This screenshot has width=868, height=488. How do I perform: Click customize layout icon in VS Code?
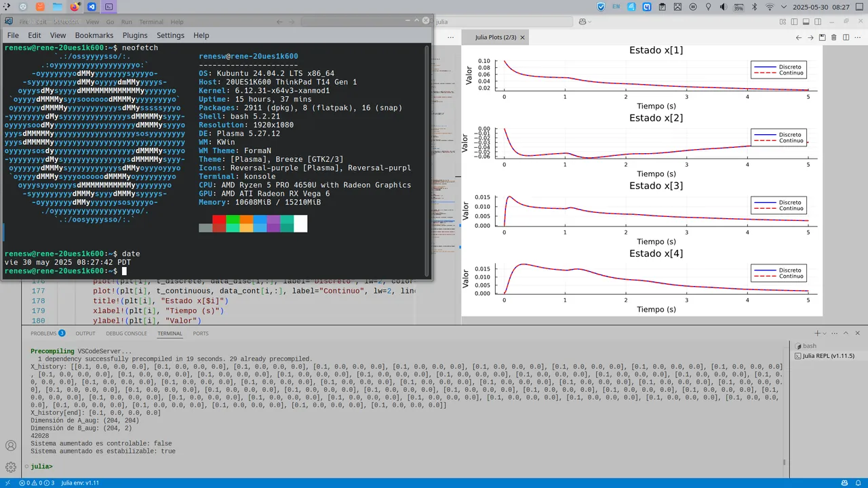[783, 22]
